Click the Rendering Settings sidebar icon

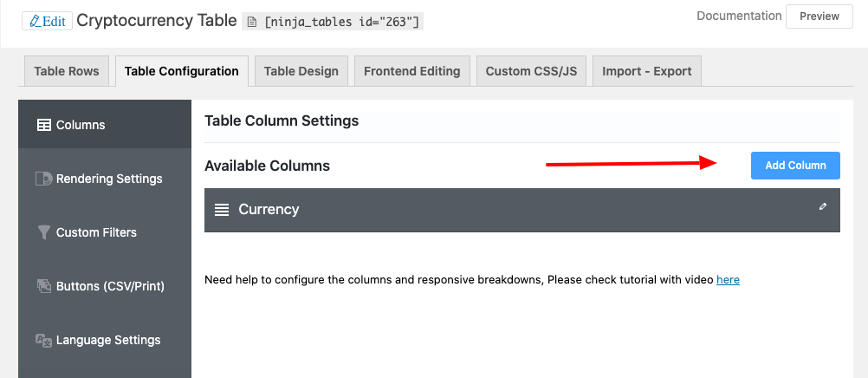[43, 179]
